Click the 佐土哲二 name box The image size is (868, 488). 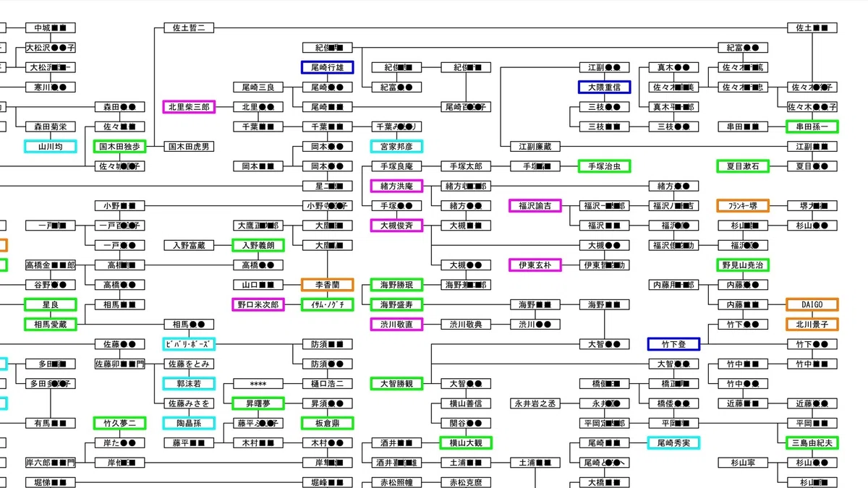point(189,28)
